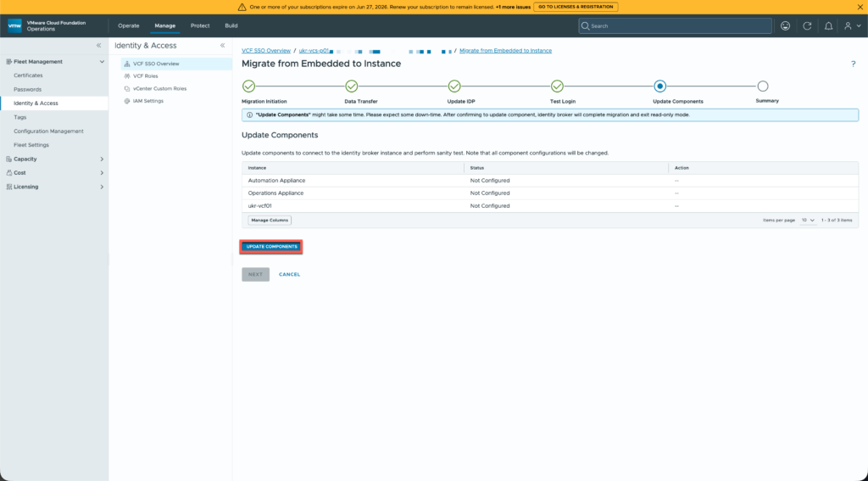Select the Migration Initiation step marker
The height and width of the screenshot is (481, 868).
pos(248,86)
